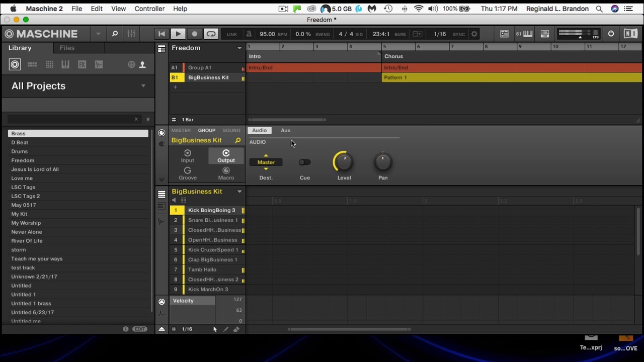Click the audio engine power icon
The image size is (644, 362).
(611, 34)
